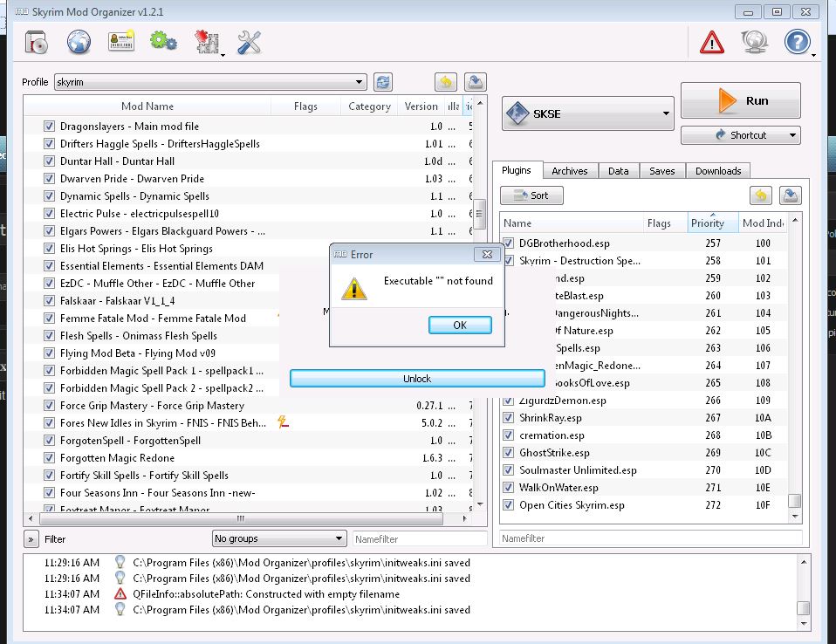Open the Data tab
The height and width of the screenshot is (644, 836).
click(x=618, y=171)
